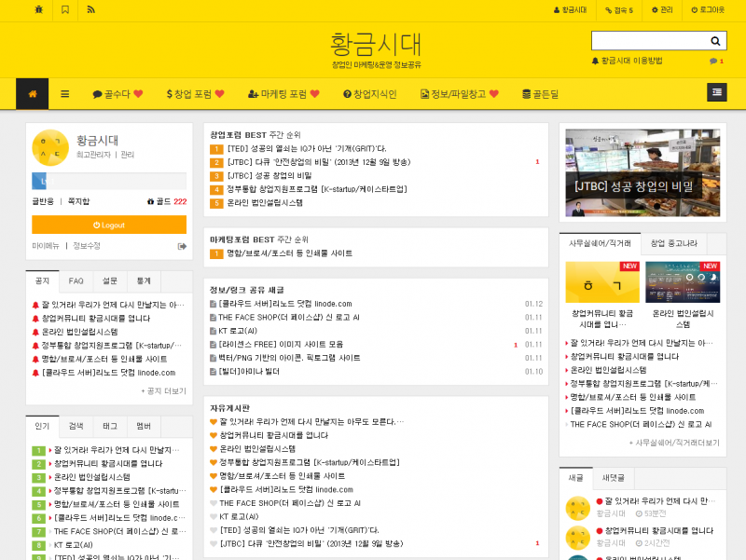This screenshot has height=560, width=746.
Task: Click the 황금시대 user link in top bar
Action: coord(571,10)
